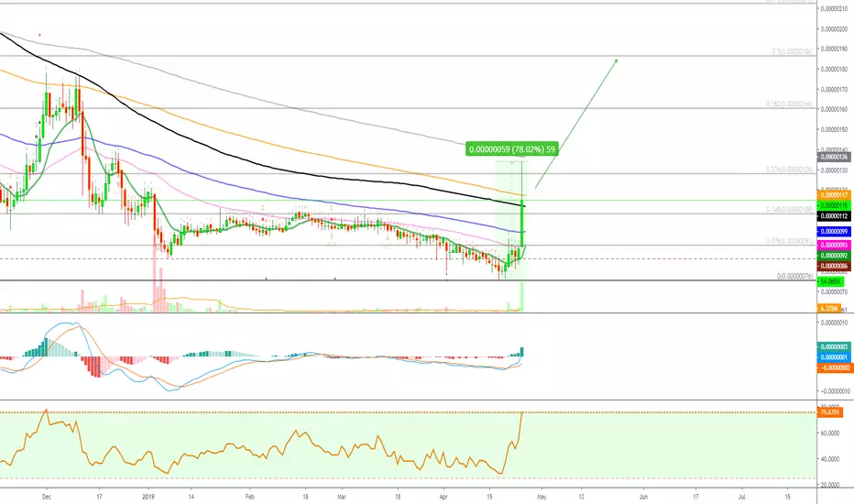
Task: Click the magenta 0.00000093 moving average tag
Action: (834, 246)
